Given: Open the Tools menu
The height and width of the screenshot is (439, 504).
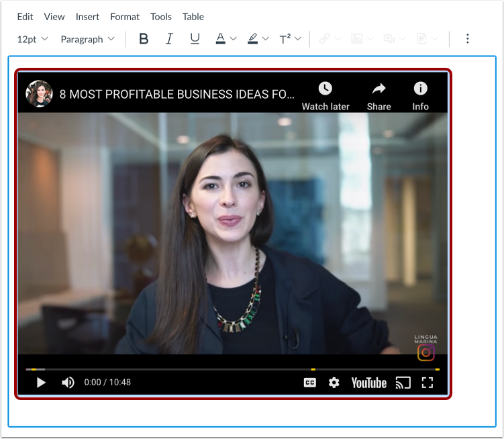Looking at the screenshot, I should (x=161, y=17).
